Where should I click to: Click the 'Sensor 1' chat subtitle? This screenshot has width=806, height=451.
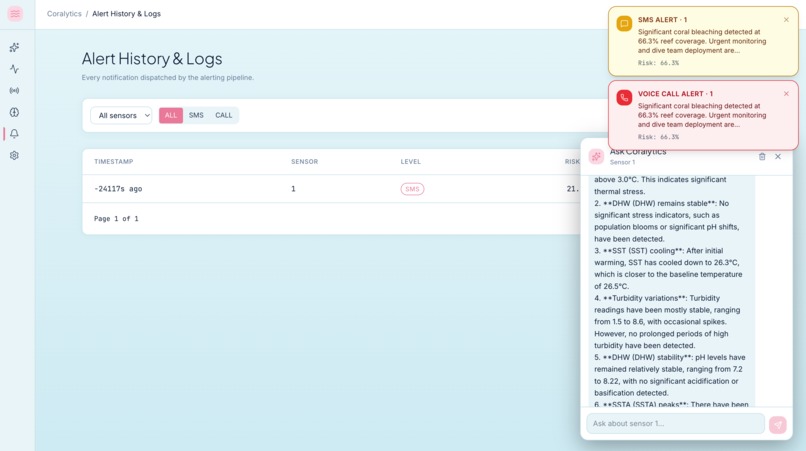622,162
